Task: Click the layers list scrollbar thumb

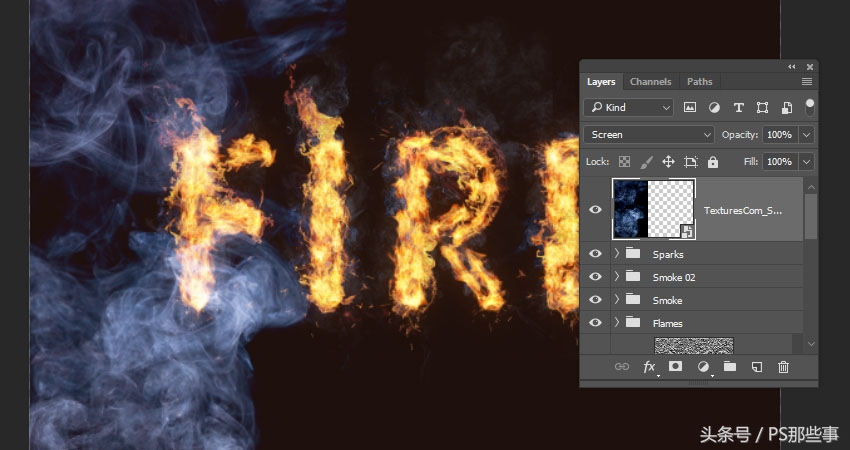Action: pyautogui.click(x=811, y=216)
